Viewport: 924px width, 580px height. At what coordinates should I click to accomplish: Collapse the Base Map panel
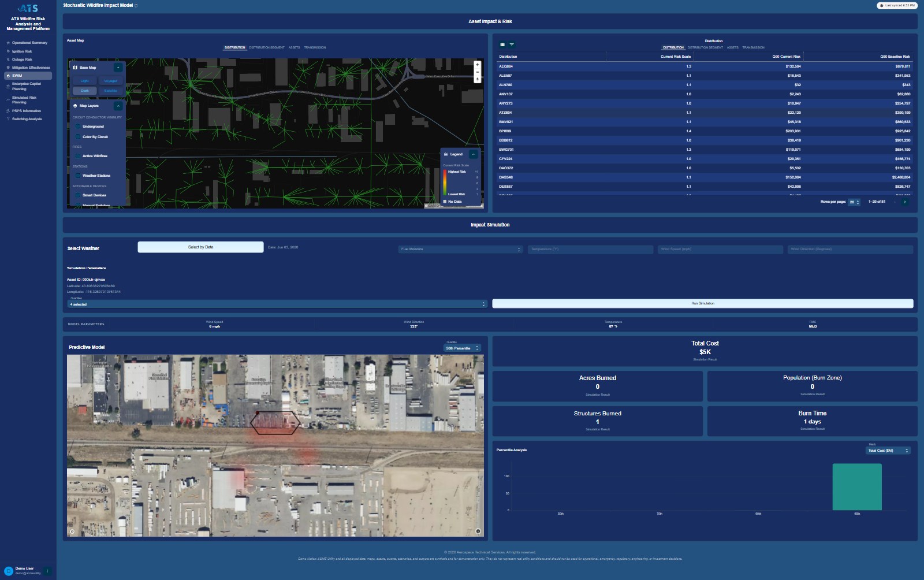(x=118, y=68)
